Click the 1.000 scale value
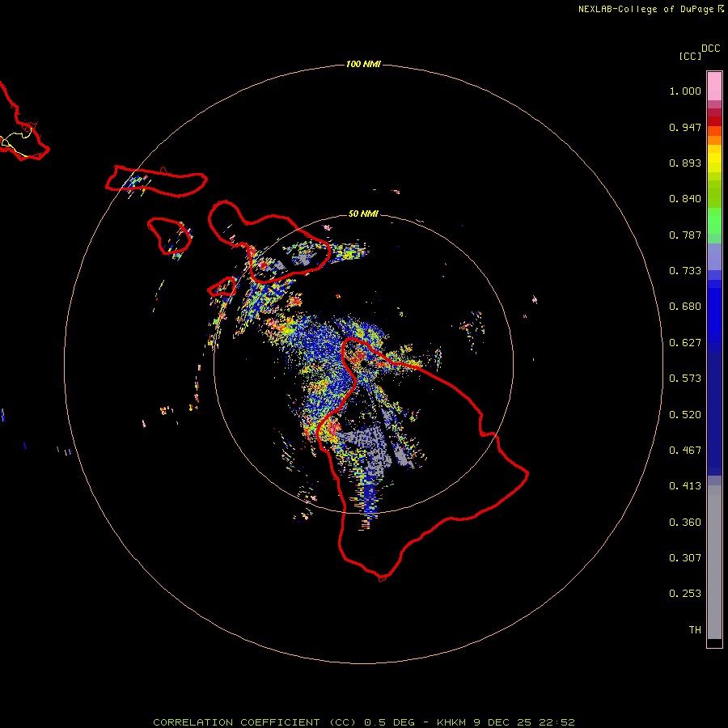728x728 pixels. [685, 91]
